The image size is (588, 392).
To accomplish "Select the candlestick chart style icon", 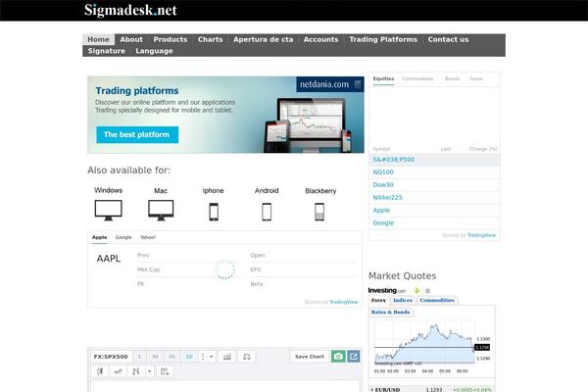I will pos(100,371).
